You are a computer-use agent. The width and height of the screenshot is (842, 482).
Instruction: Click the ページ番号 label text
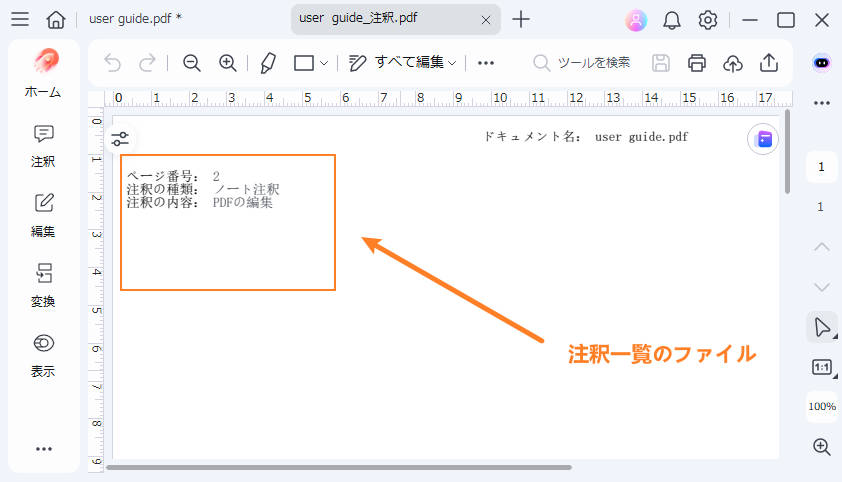click(x=163, y=176)
